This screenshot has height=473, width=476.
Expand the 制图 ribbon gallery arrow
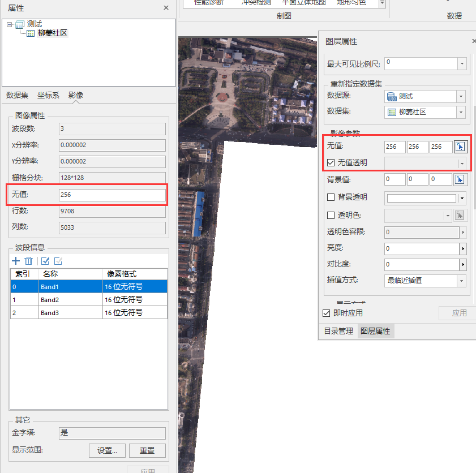[382, 3]
